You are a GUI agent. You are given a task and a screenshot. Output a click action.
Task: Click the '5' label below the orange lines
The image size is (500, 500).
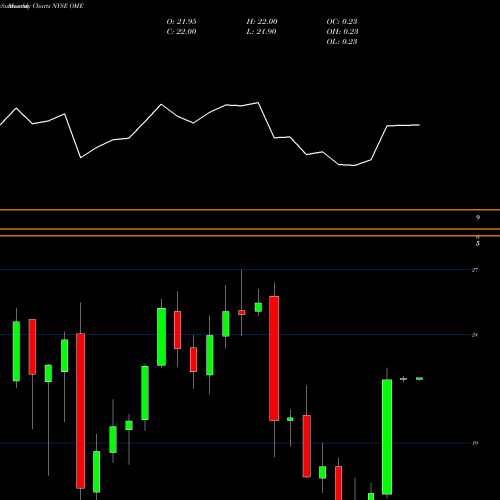[x=478, y=244]
